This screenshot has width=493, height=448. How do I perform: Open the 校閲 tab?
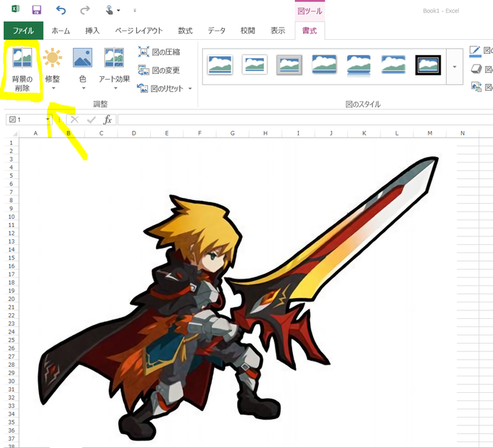[x=248, y=30]
